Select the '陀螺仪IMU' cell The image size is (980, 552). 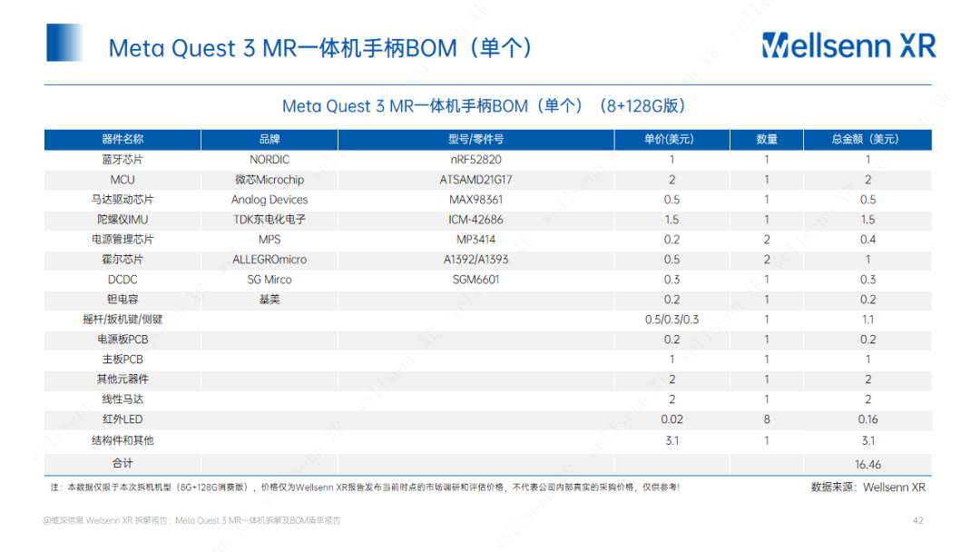(122, 220)
